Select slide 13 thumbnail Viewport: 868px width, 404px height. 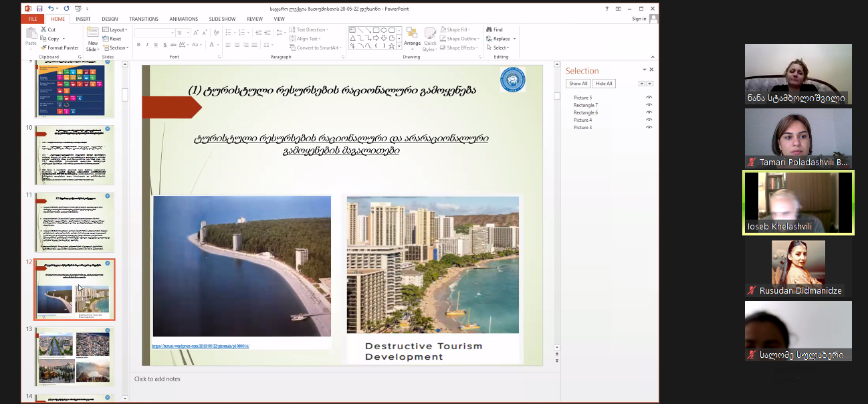point(74,357)
